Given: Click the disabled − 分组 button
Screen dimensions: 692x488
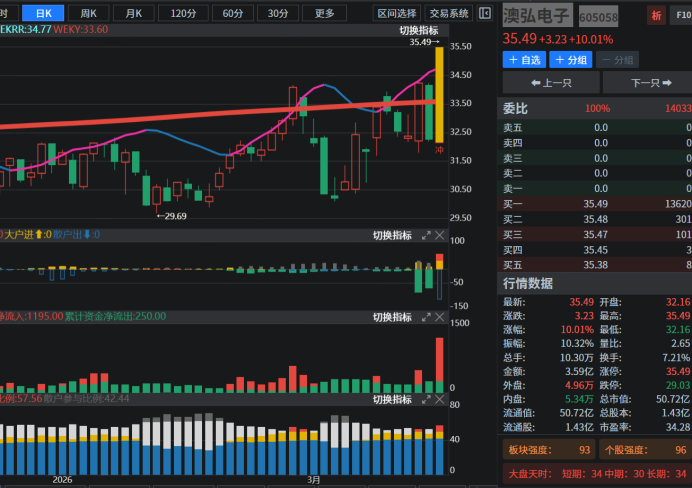Looking at the screenshot, I should [617, 60].
